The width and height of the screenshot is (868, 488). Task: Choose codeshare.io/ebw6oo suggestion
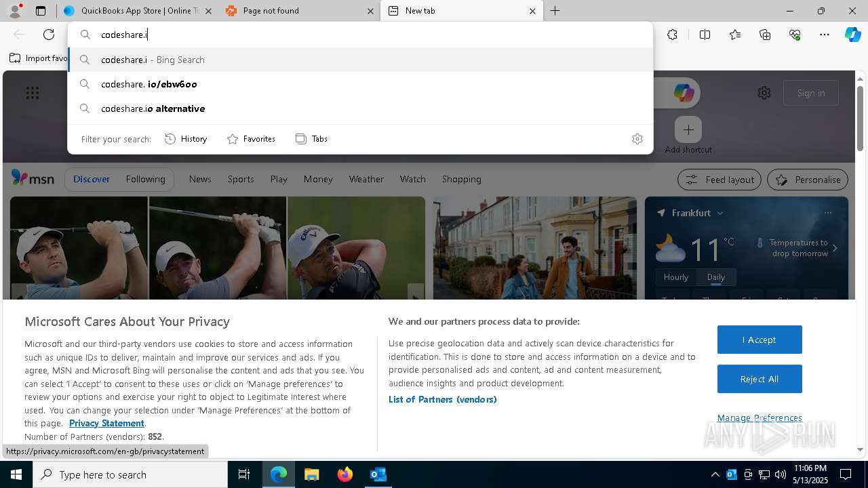click(360, 84)
